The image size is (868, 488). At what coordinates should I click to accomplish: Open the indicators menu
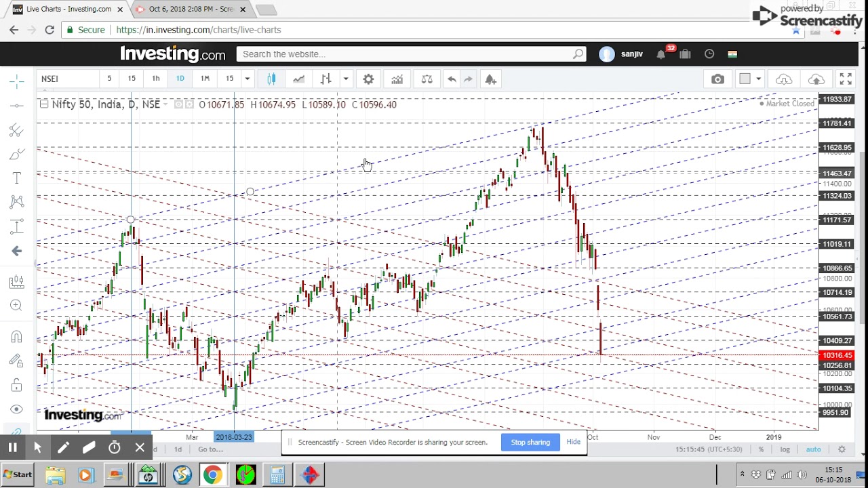(397, 79)
